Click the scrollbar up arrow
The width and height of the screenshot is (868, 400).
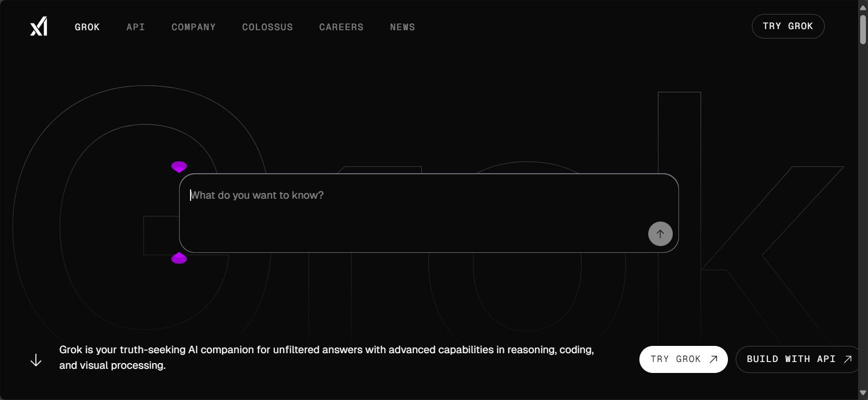(x=863, y=7)
